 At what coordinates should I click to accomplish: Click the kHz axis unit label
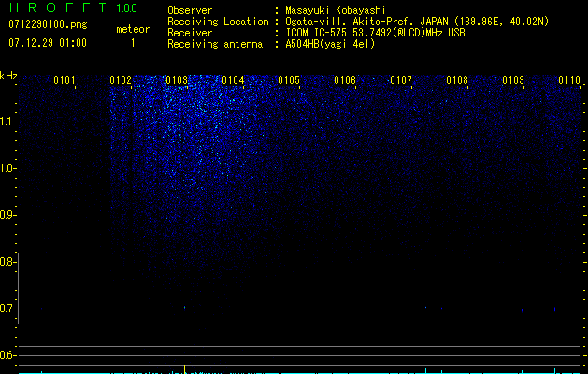point(8,76)
